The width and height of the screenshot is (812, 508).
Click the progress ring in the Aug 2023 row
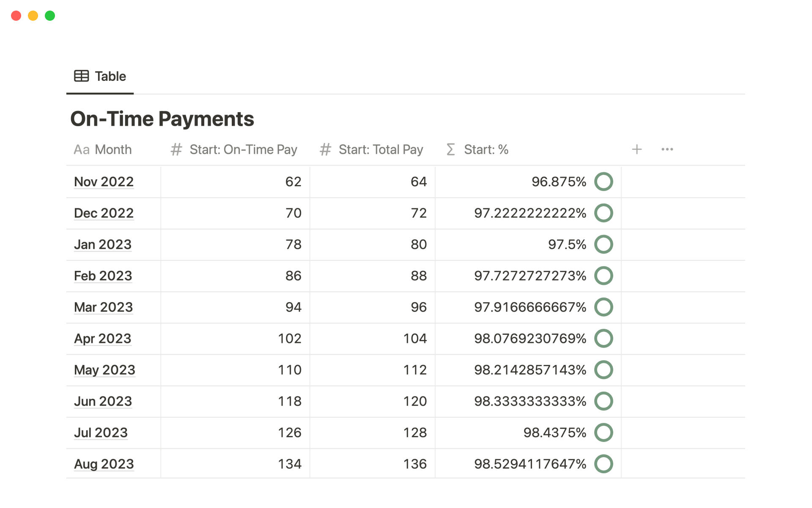603,464
